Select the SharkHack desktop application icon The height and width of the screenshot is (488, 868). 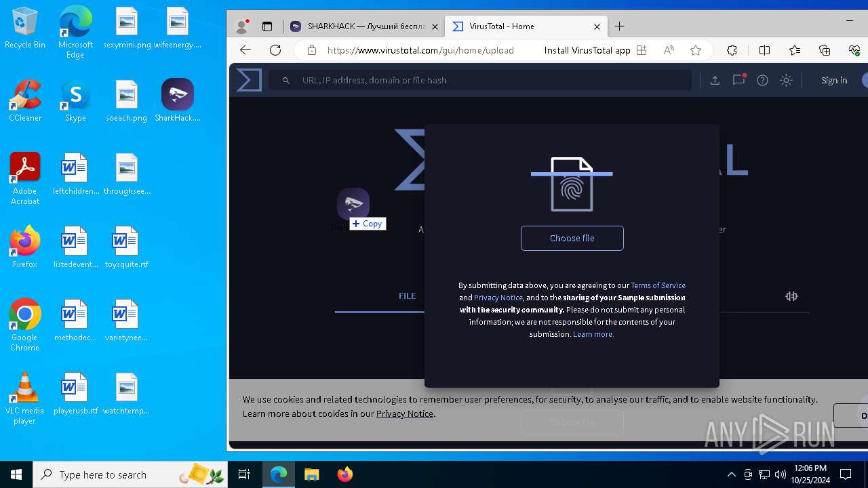coord(178,101)
